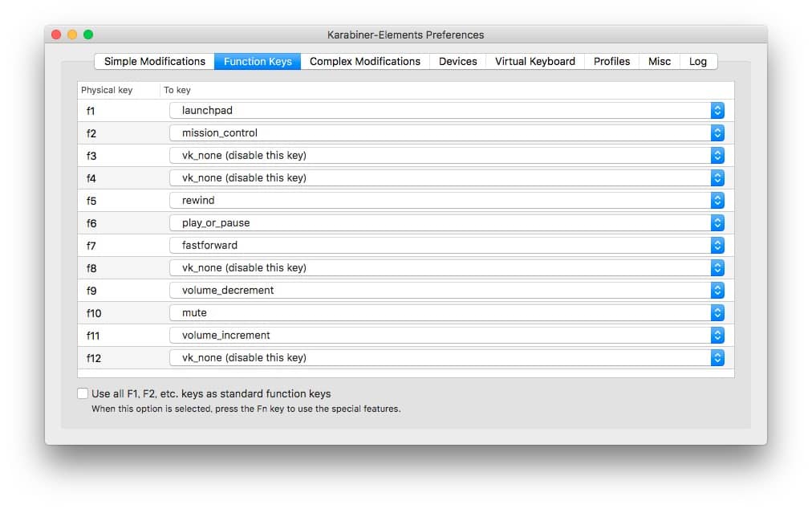Open the Complex Modifications tab
This screenshot has height=509, width=812.
click(364, 61)
